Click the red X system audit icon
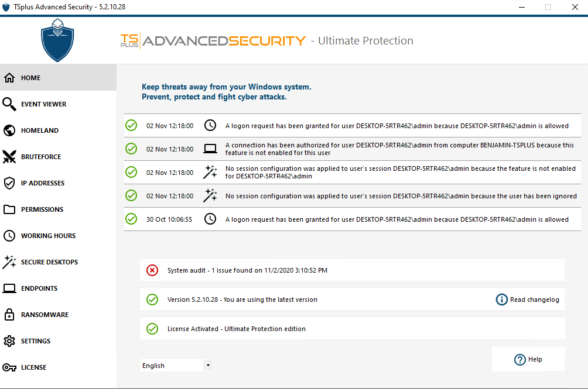This screenshot has height=389, width=588. tap(152, 270)
